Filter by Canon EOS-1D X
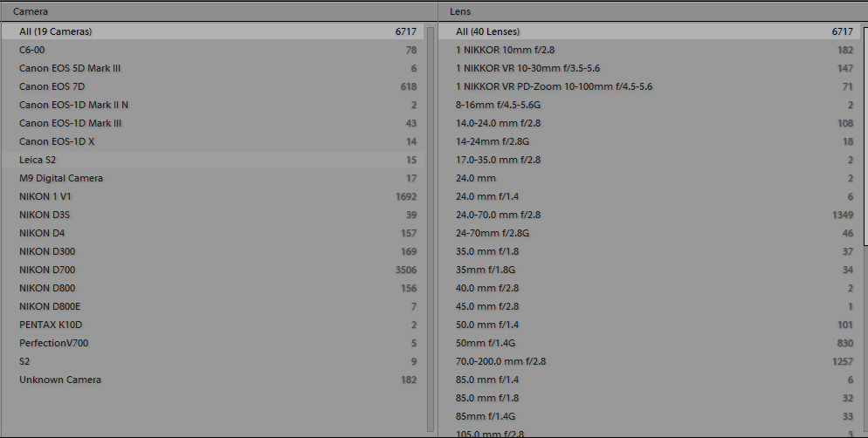 [x=212, y=141]
